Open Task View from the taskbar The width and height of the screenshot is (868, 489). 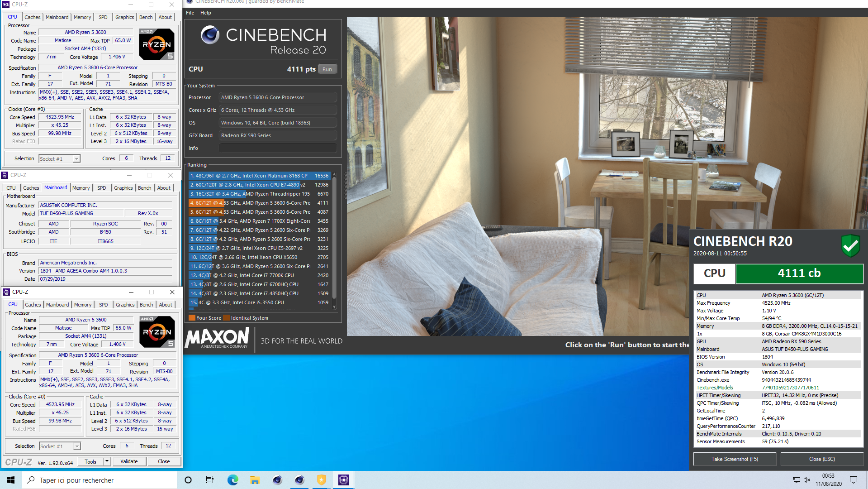(210, 480)
